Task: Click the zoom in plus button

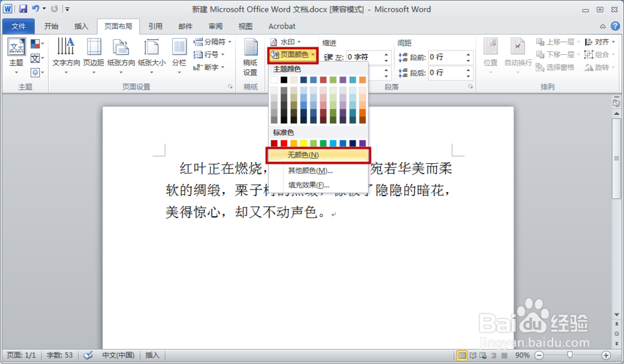Action: (606, 355)
